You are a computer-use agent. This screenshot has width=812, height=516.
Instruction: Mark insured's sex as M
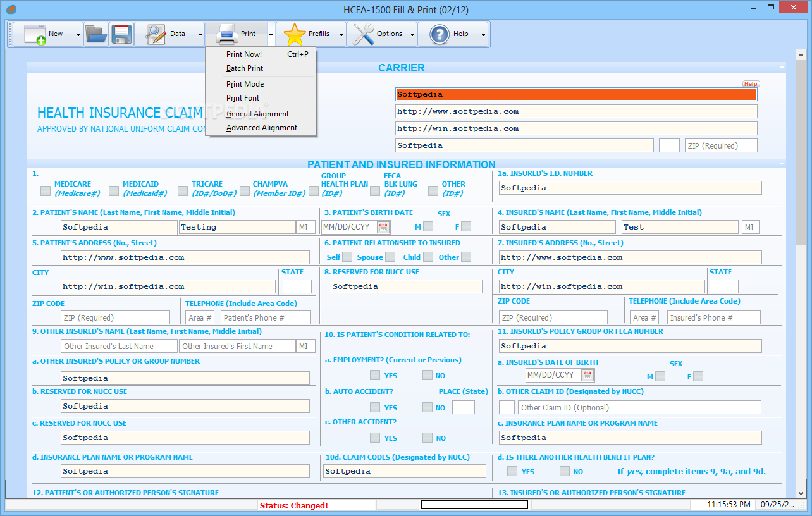point(660,376)
